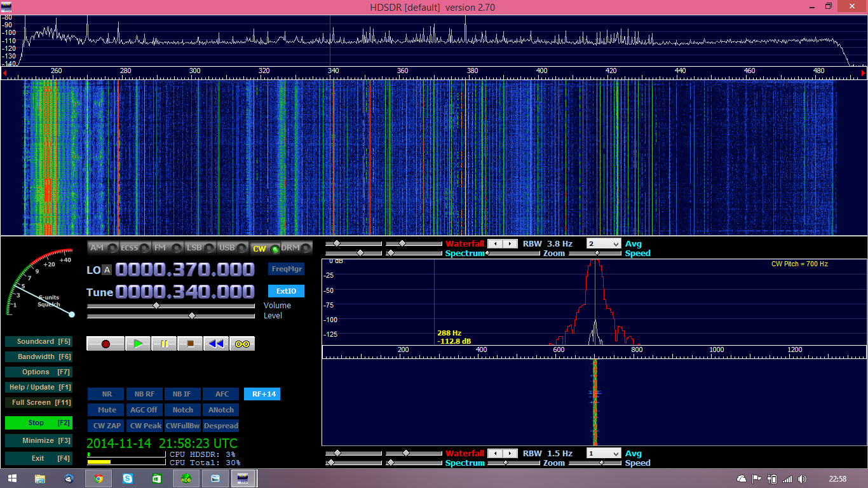Click the Record button in playback controls
868x488 pixels.
[x=105, y=344]
